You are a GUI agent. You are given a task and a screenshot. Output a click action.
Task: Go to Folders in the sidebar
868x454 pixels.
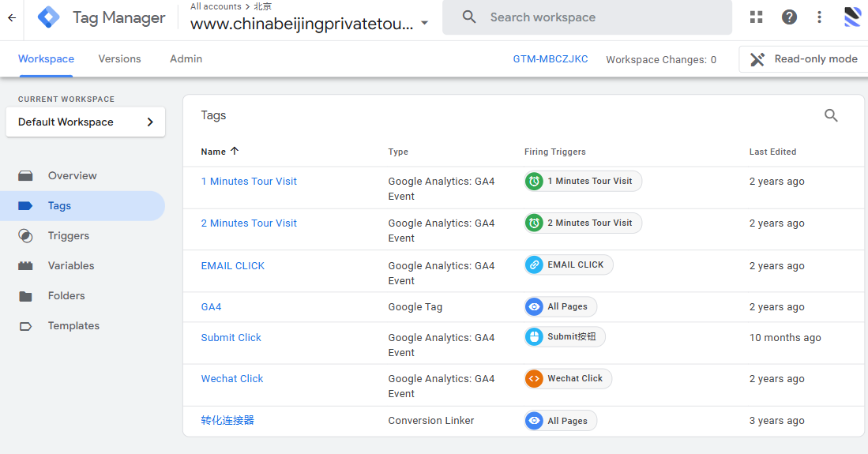click(x=66, y=296)
